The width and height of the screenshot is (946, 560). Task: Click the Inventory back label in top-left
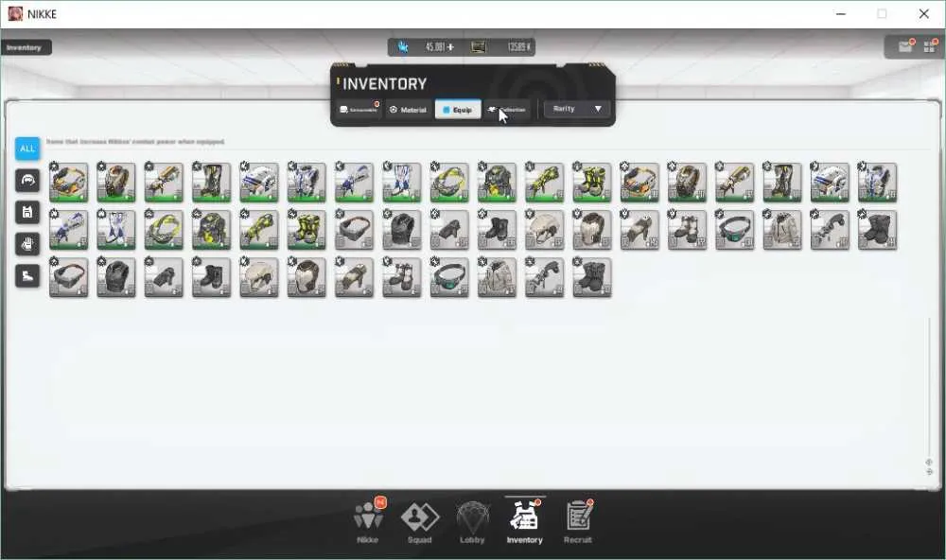pyautogui.click(x=25, y=47)
